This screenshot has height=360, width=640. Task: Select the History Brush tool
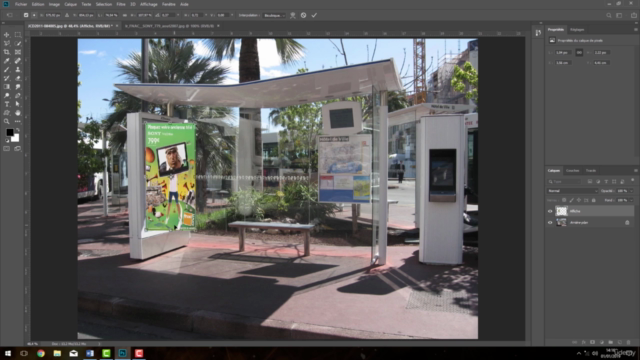7,78
